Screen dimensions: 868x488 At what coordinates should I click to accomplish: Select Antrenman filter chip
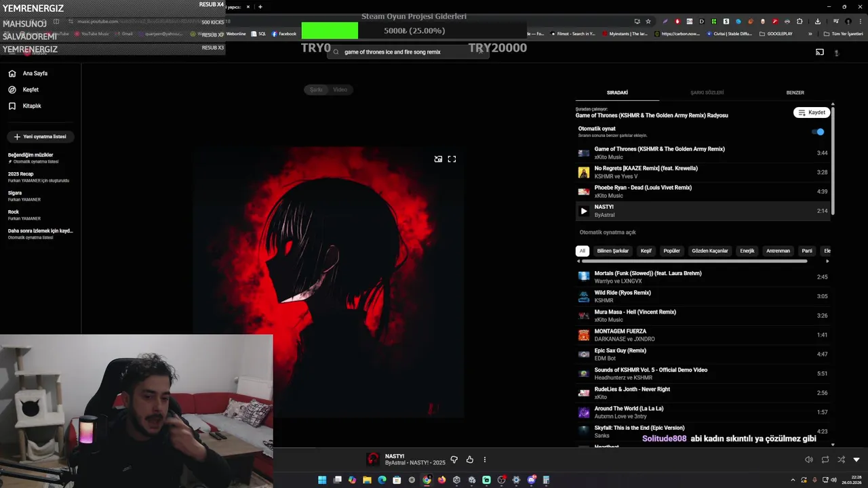(778, 251)
